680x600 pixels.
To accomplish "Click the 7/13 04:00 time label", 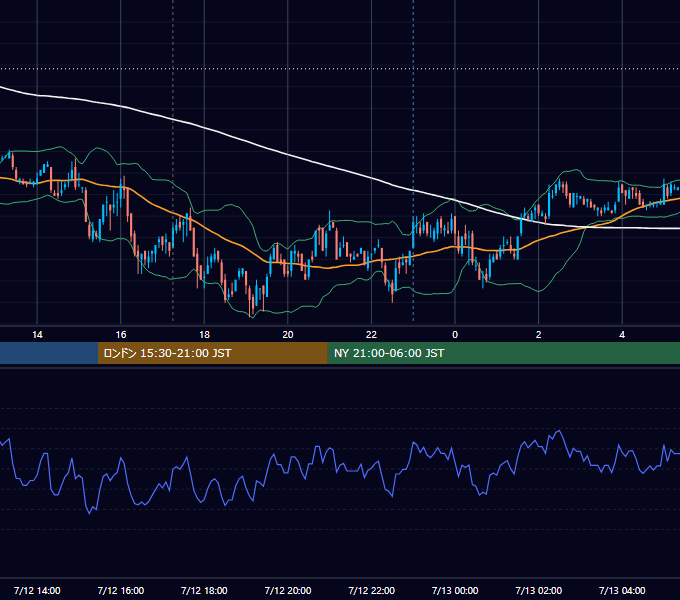I will [x=622, y=590].
